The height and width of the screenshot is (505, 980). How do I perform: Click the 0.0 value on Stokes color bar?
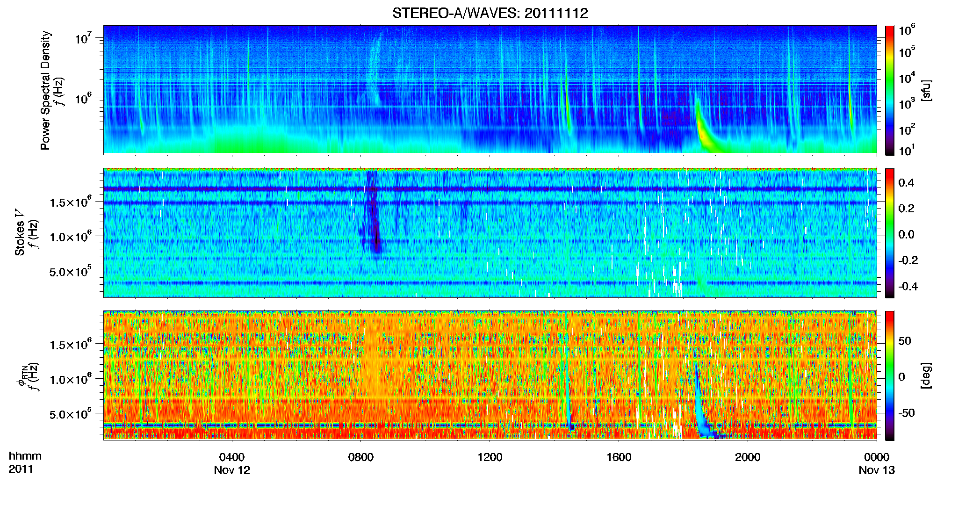point(906,234)
